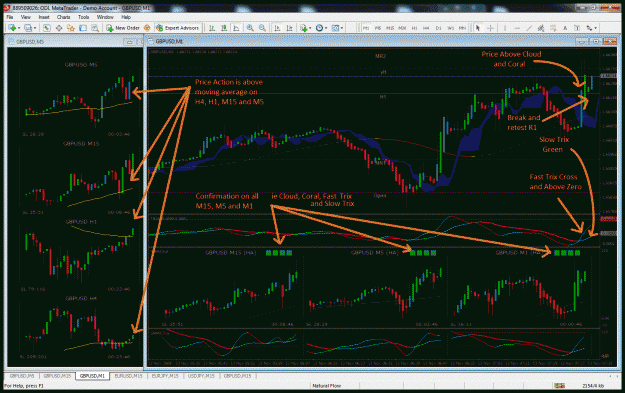Open the Templates icon

click(335, 28)
